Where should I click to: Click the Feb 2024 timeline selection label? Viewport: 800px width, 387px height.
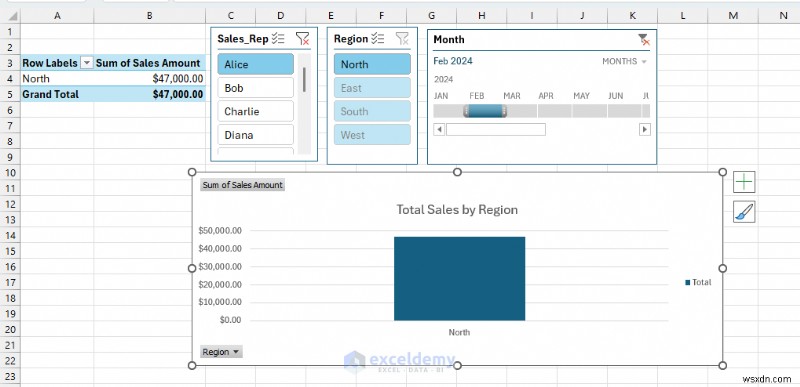coord(453,61)
